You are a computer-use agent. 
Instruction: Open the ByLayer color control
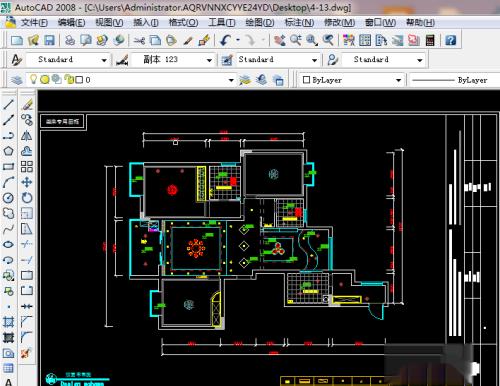[x=352, y=80]
